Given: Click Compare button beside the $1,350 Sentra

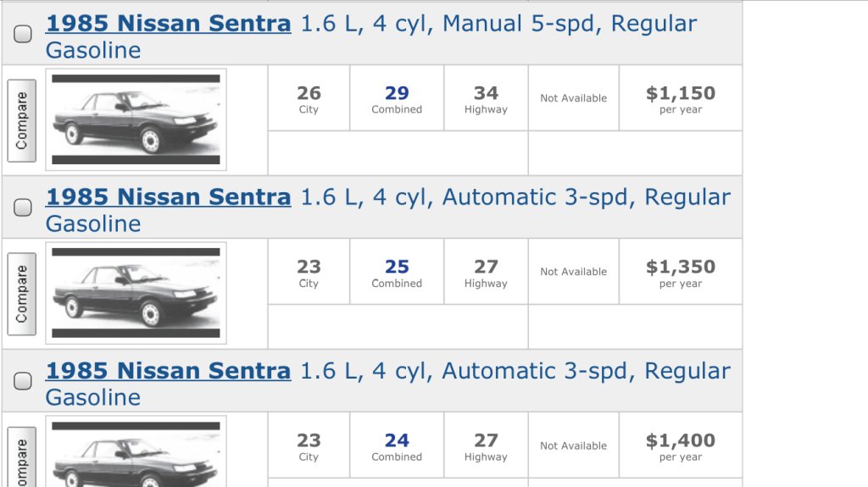Looking at the screenshot, I should coord(21,294).
